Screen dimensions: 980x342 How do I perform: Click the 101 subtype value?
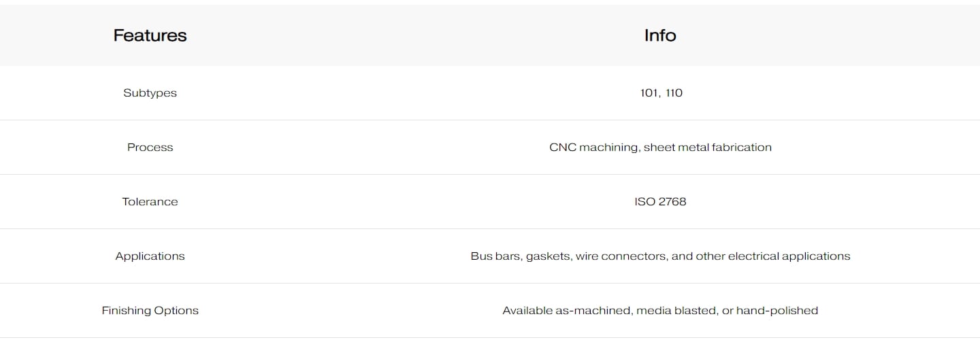pos(649,93)
